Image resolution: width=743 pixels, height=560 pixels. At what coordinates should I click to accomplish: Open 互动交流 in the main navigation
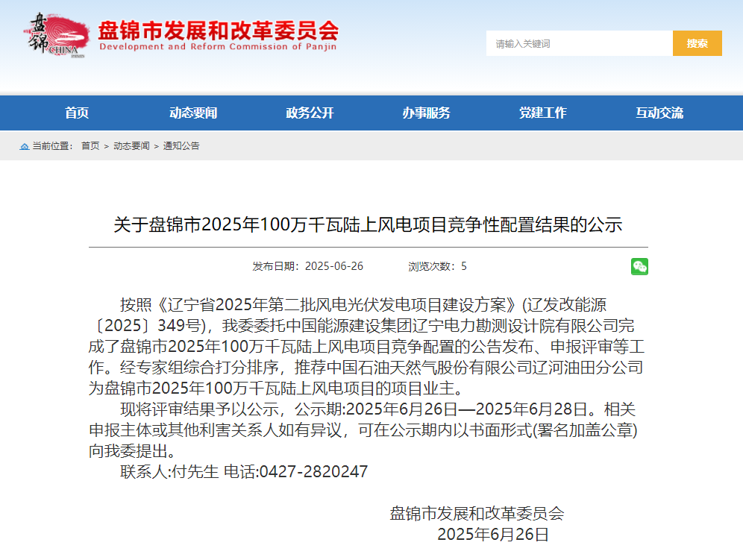point(659,113)
